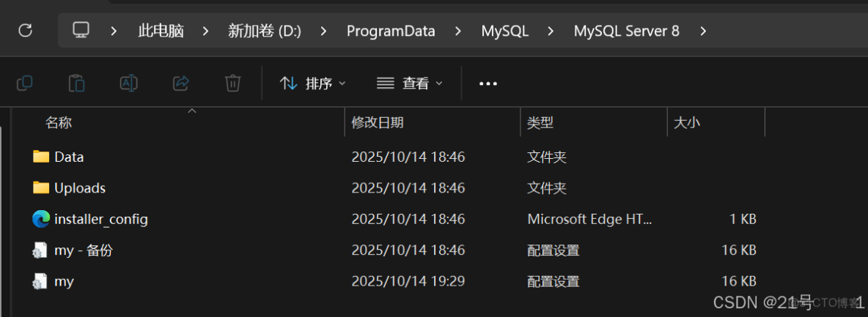Sort by 大小 column header
Screen dimensions: 868x317
tap(687, 123)
